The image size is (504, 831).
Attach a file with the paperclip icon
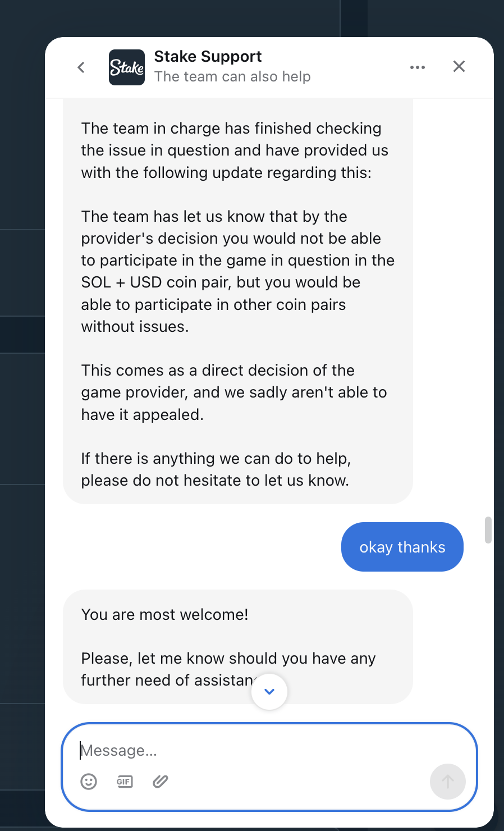(161, 781)
